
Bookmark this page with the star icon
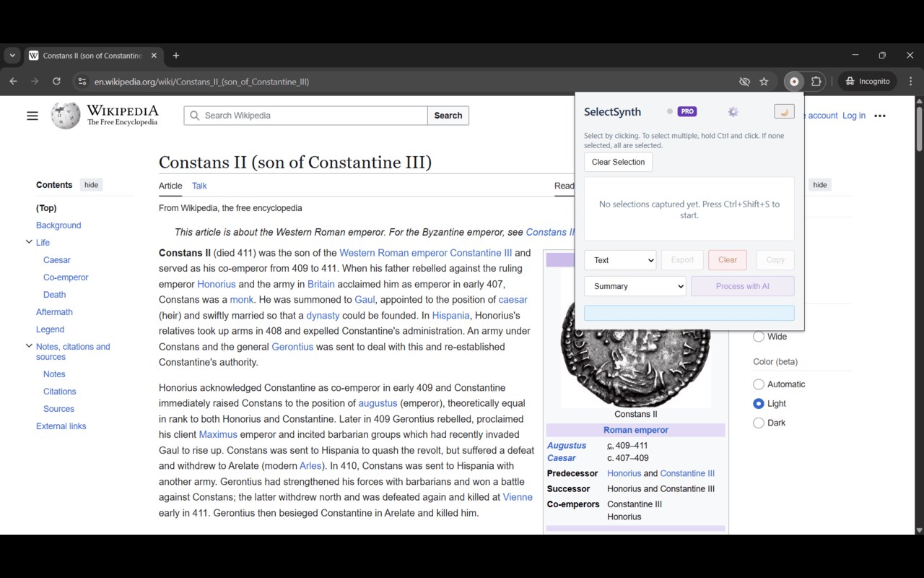click(x=764, y=82)
